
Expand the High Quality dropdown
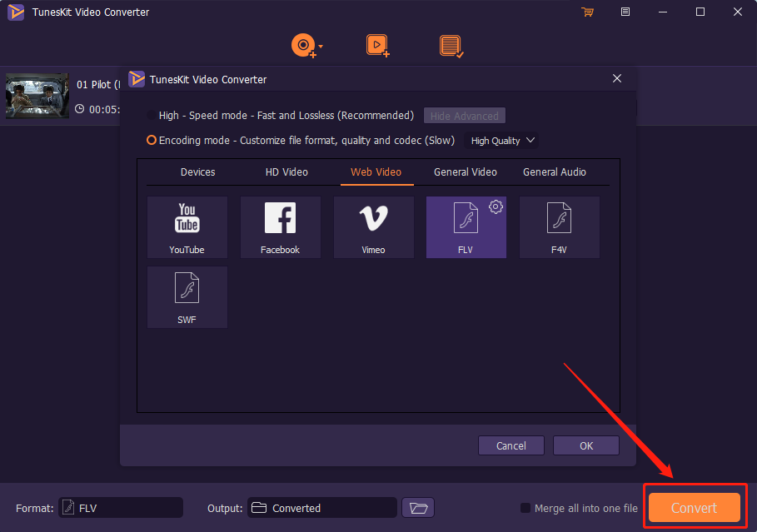[x=501, y=141]
